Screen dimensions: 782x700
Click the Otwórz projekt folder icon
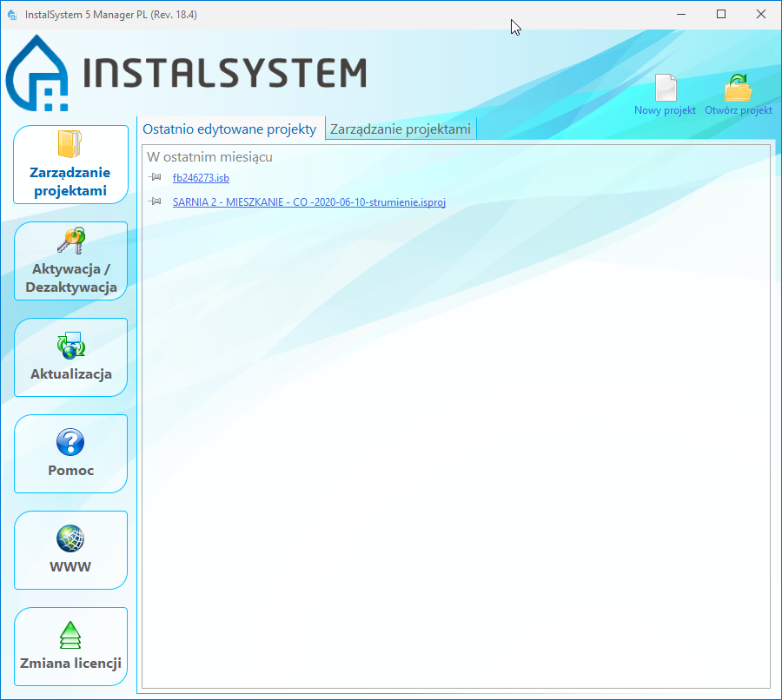point(738,88)
